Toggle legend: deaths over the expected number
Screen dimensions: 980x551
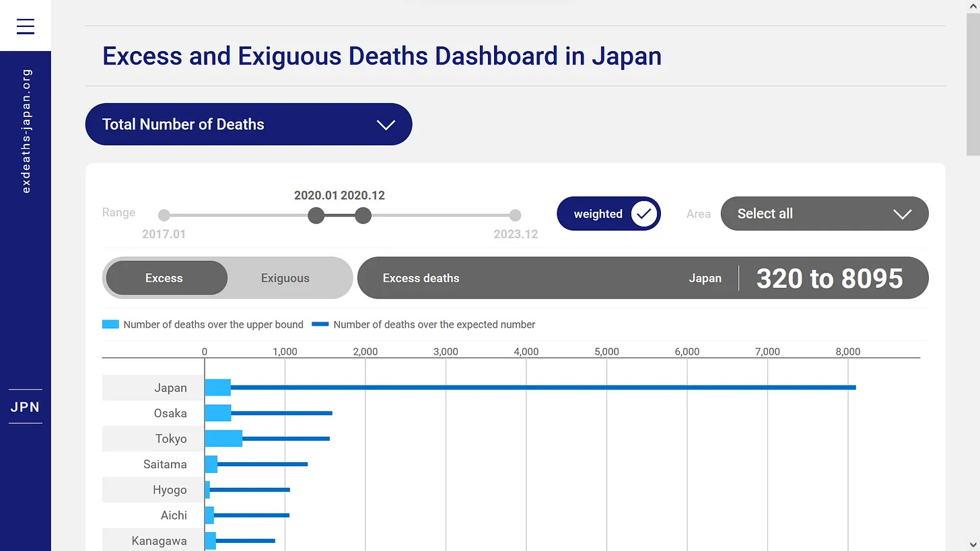[424, 324]
